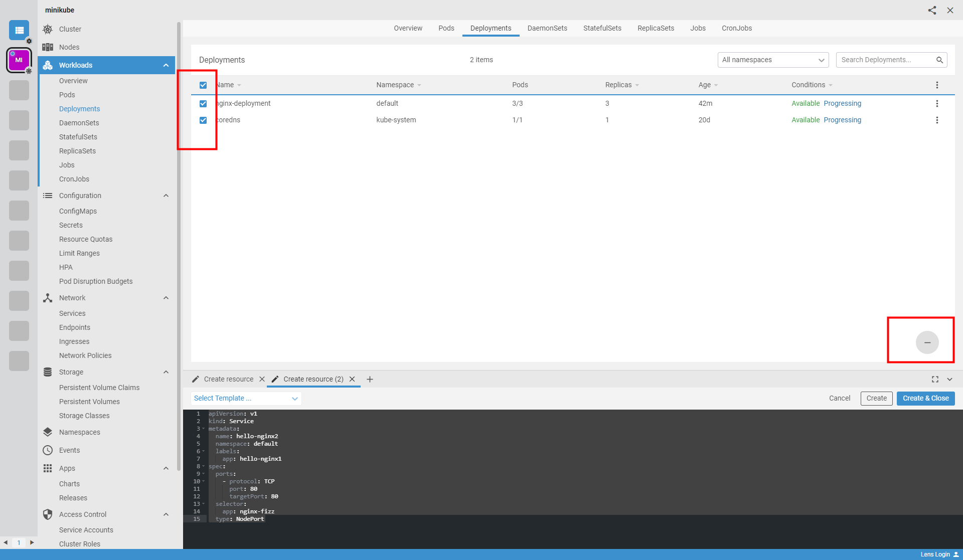Add a new dock tab with plus icon
Screen dimensions: 963x560
370,379
